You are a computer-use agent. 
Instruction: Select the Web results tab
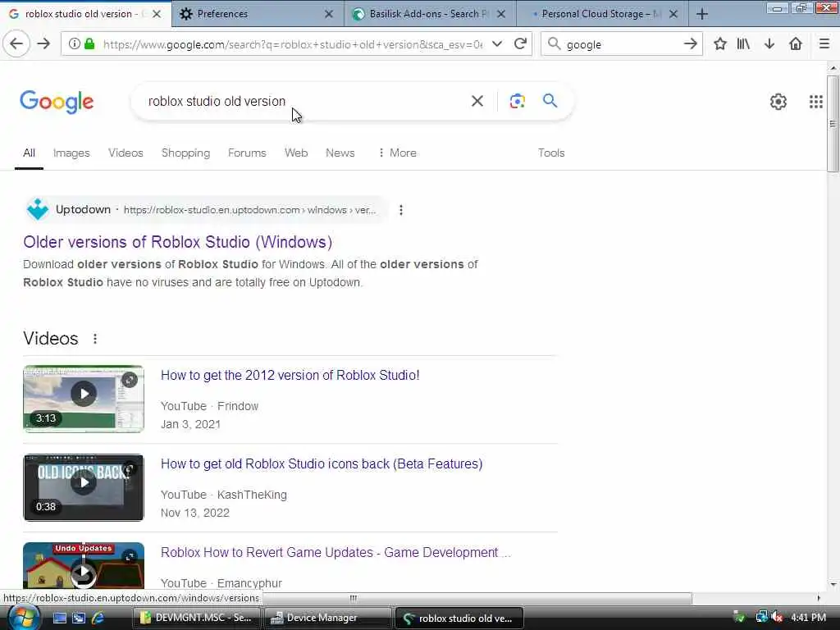coord(296,153)
